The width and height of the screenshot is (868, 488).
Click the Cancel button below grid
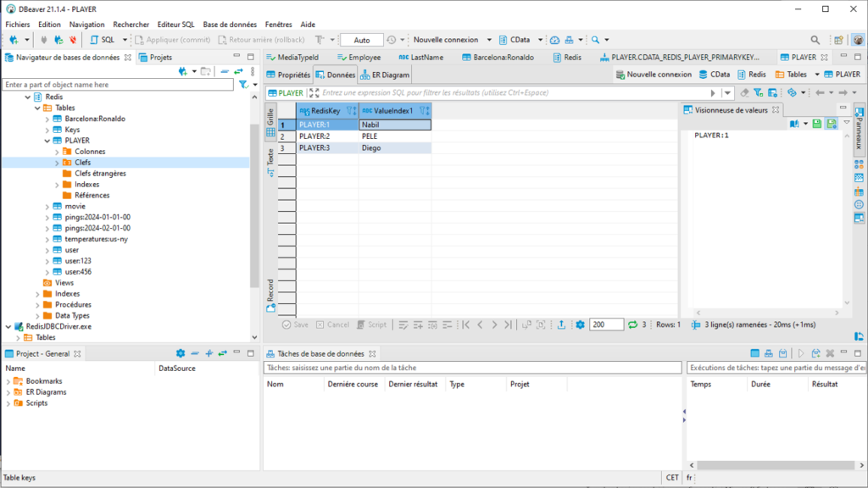pos(332,324)
